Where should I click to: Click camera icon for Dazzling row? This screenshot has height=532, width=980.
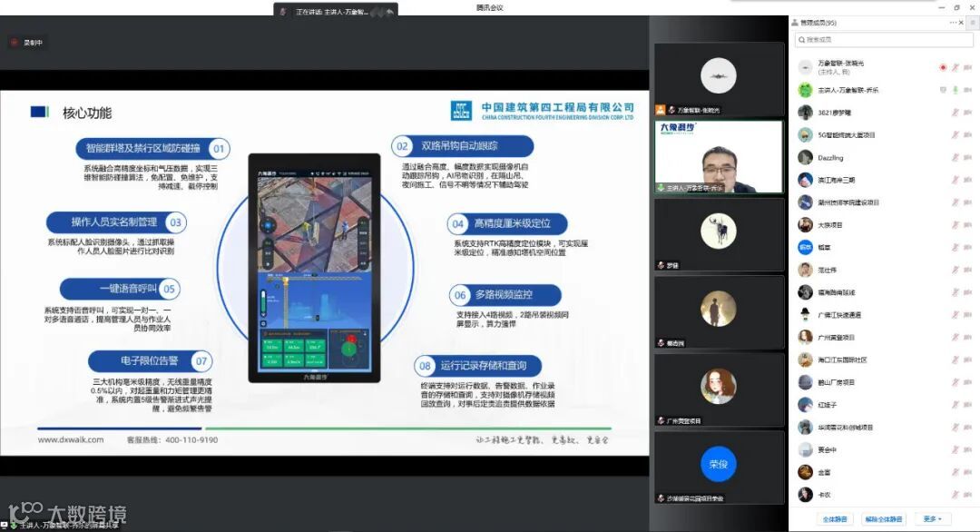coord(967,158)
